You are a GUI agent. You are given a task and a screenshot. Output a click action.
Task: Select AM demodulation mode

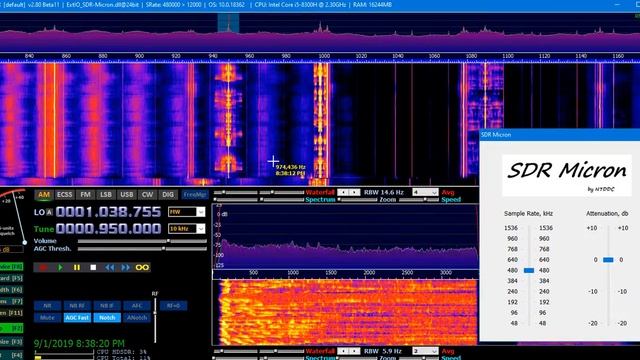click(44, 195)
